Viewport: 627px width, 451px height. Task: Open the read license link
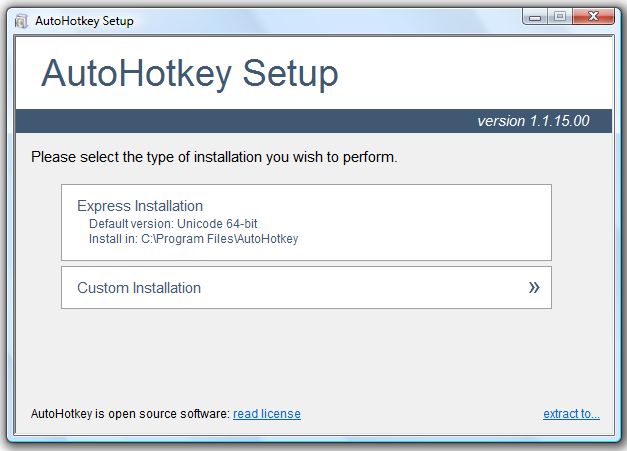click(x=267, y=413)
